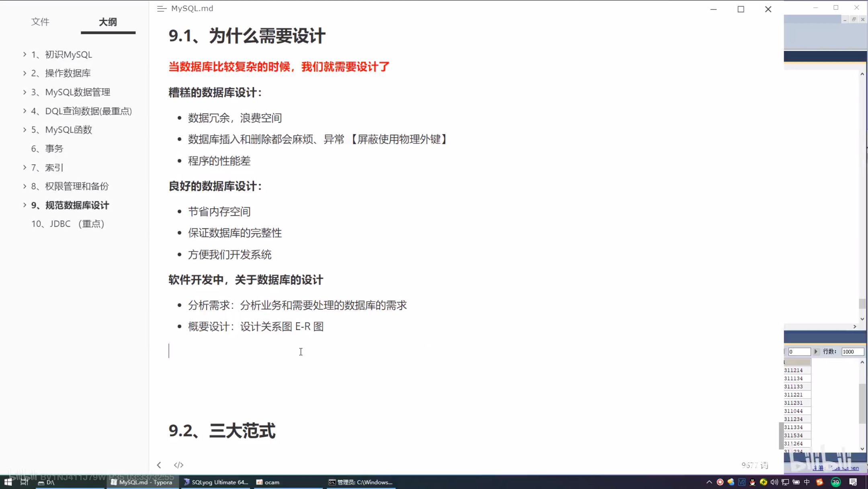Go to 10、JDBC（重点） outline entry
This screenshot has height=489, width=868.
point(68,224)
